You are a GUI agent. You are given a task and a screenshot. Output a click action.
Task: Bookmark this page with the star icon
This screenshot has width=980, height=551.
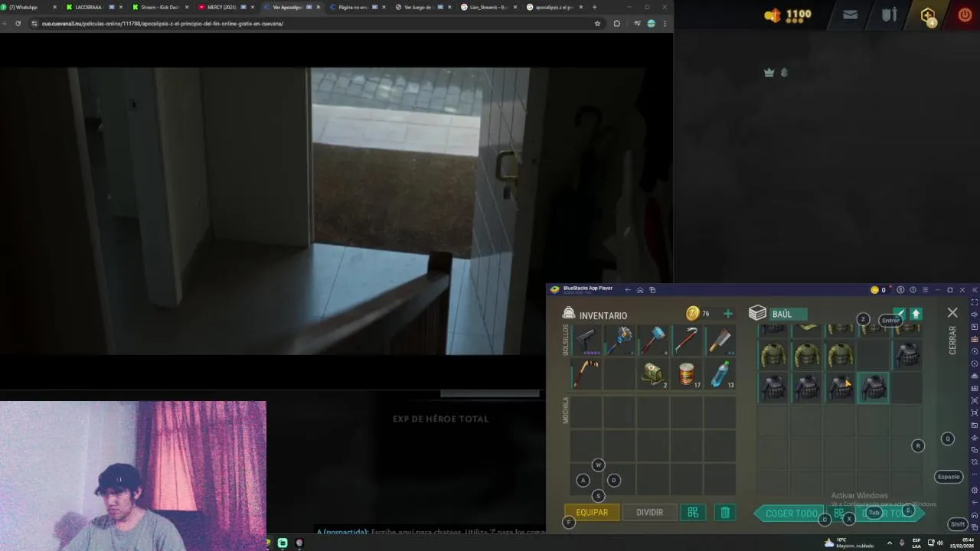click(597, 24)
